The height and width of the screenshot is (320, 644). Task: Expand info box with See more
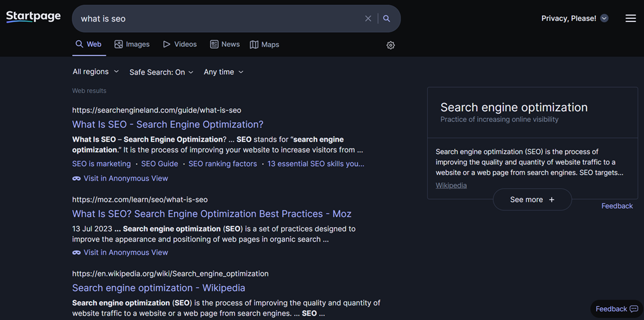532,200
